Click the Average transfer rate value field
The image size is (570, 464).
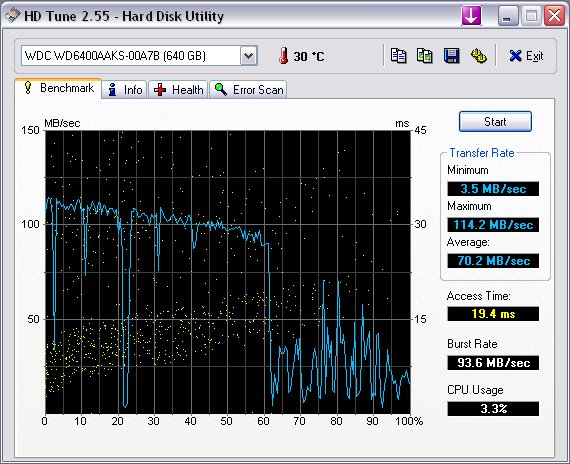coord(493,261)
